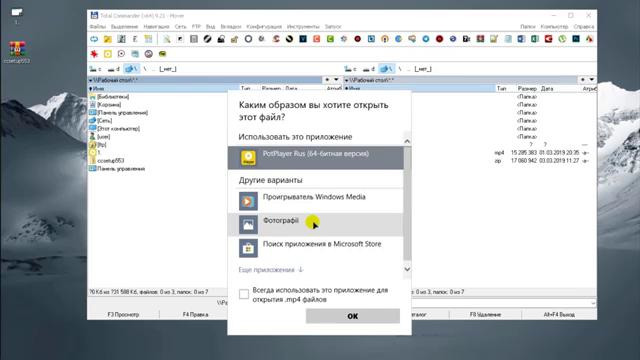Expand the command line history dropdown
Image resolution: width=640 pixels, height=360 pixels.
(x=593, y=303)
